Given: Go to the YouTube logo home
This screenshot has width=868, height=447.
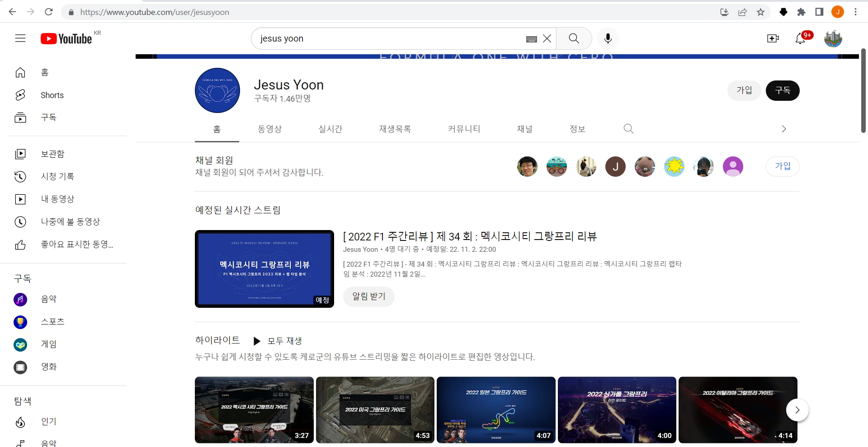Looking at the screenshot, I should coord(66,38).
